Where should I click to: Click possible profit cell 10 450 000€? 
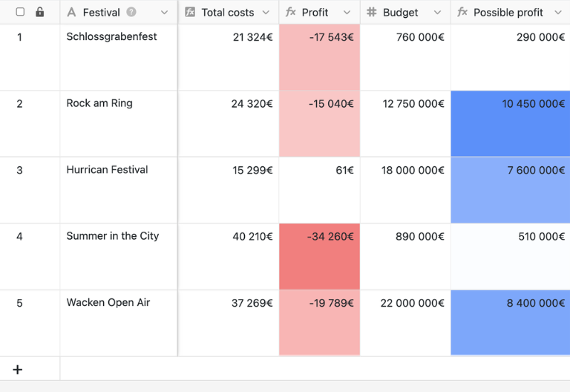tap(511, 124)
